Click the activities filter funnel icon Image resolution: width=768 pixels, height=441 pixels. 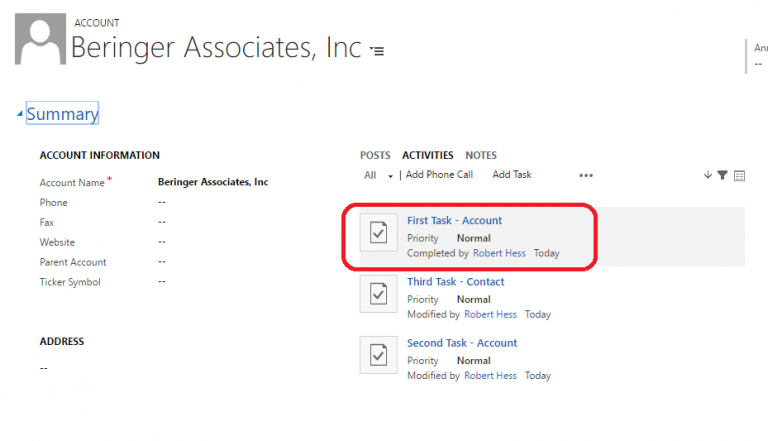click(723, 175)
